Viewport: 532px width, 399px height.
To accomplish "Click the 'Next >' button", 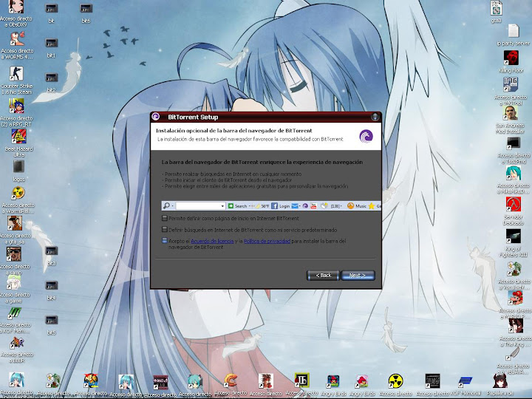I will [358, 275].
